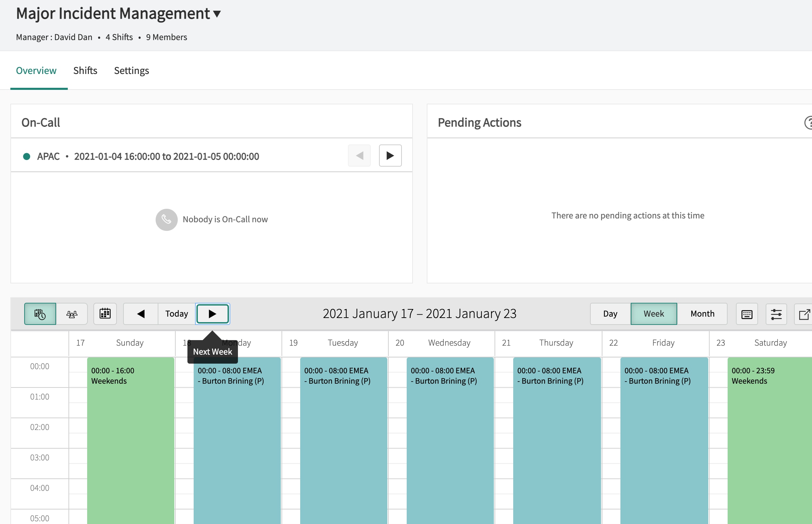Switch calendar to Month view
The width and height of the screenshot is (812, 524).
tap(702, 314)
